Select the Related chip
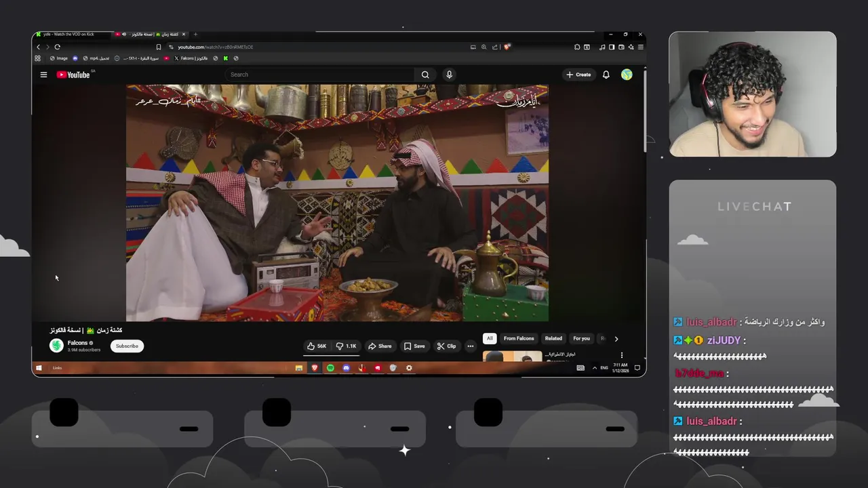Screen dimensions: 868x488 pos(553,338)
